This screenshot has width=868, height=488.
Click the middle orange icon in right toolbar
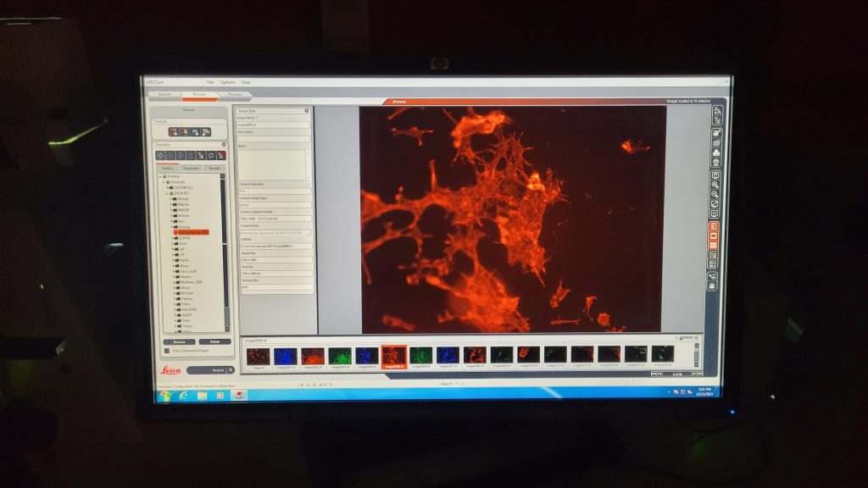714,236
